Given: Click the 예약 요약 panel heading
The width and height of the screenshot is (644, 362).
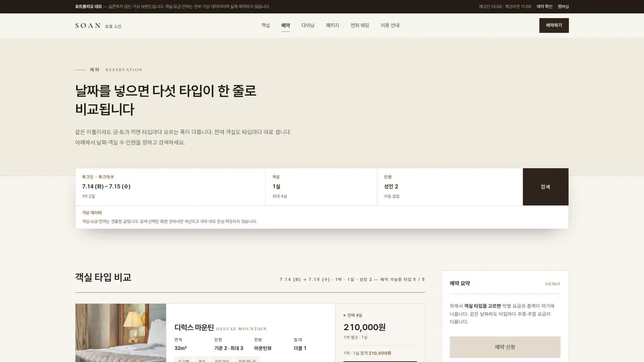Looking at the screenshot, I should coord(460,283).
